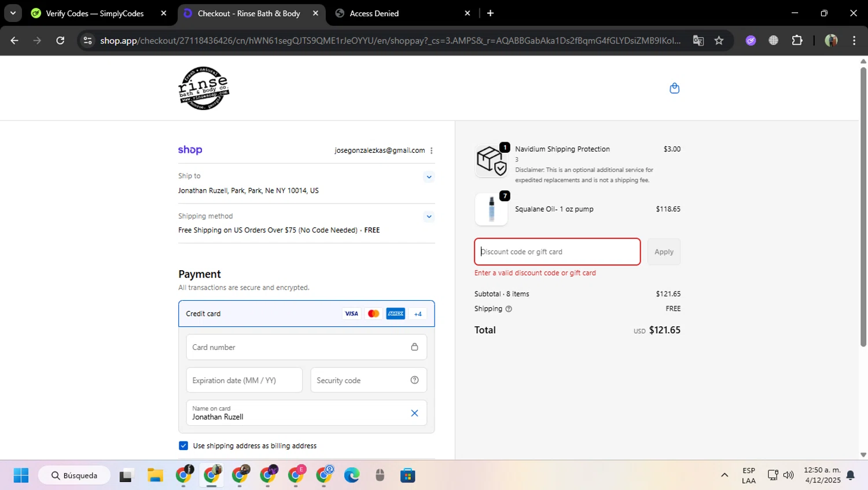Image resolution: width=868 pixels, height=490 pixels.
Task: Click the Name on card field
Action: point(307,413)
